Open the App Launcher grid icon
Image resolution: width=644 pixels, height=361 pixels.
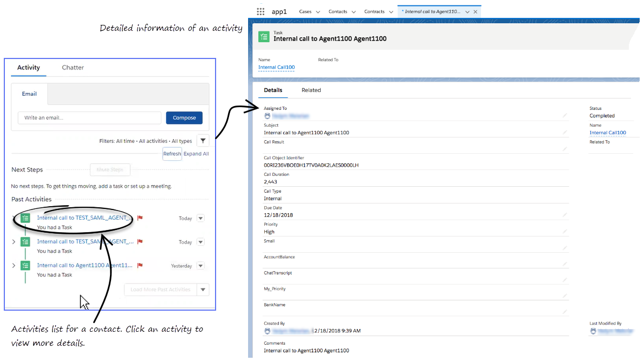(261, 11)
